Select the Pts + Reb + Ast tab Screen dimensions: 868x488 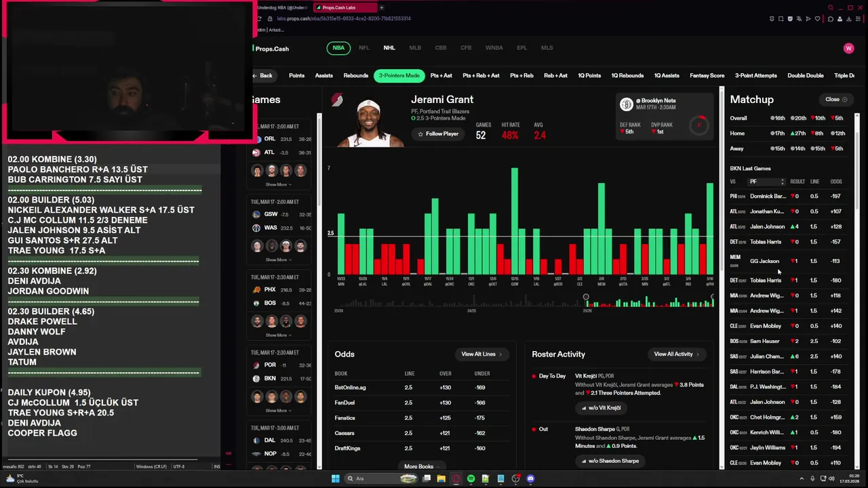click(x=481, y=76)
